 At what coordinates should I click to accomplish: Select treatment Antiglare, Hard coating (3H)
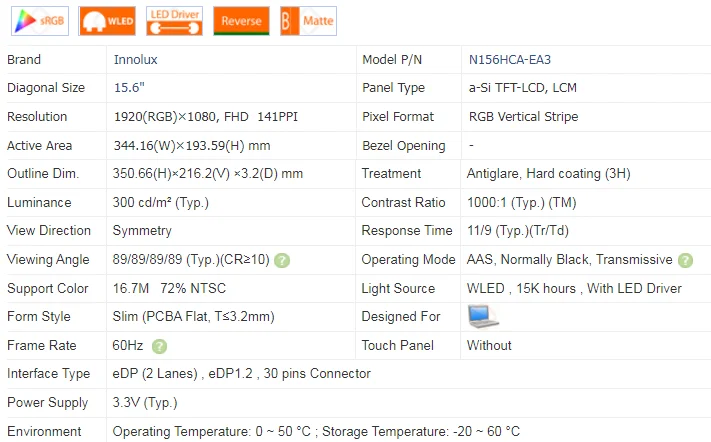pyautogui.click(x=549, y=174)
